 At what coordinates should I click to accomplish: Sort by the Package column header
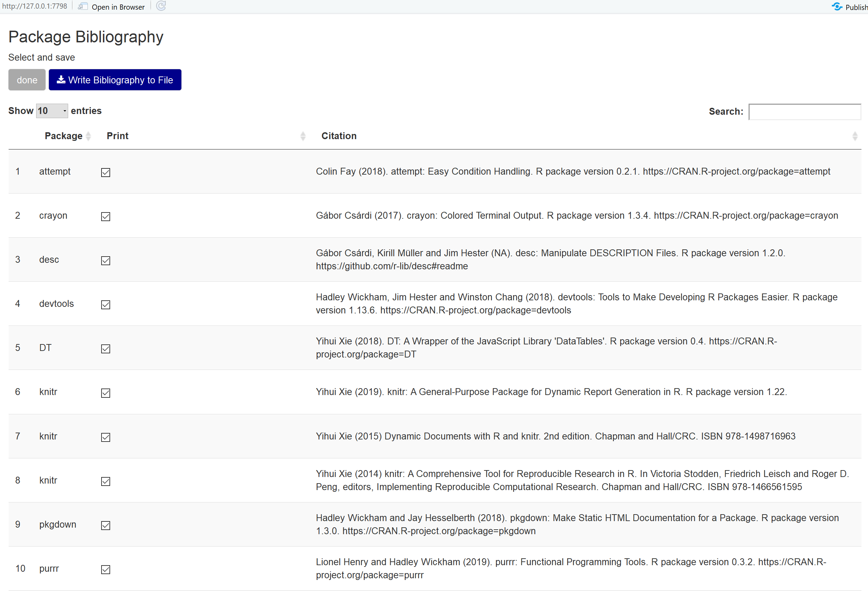click(63, 136)
